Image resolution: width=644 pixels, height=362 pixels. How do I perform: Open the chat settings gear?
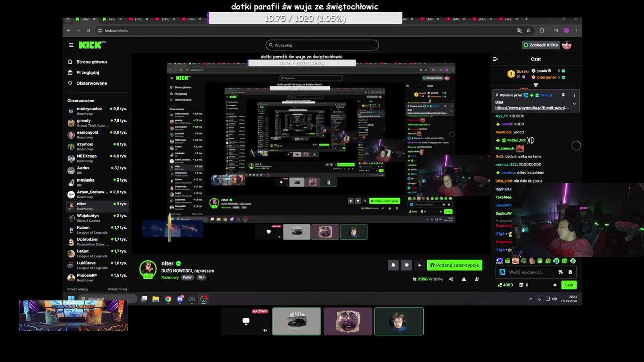coord(555,285)
